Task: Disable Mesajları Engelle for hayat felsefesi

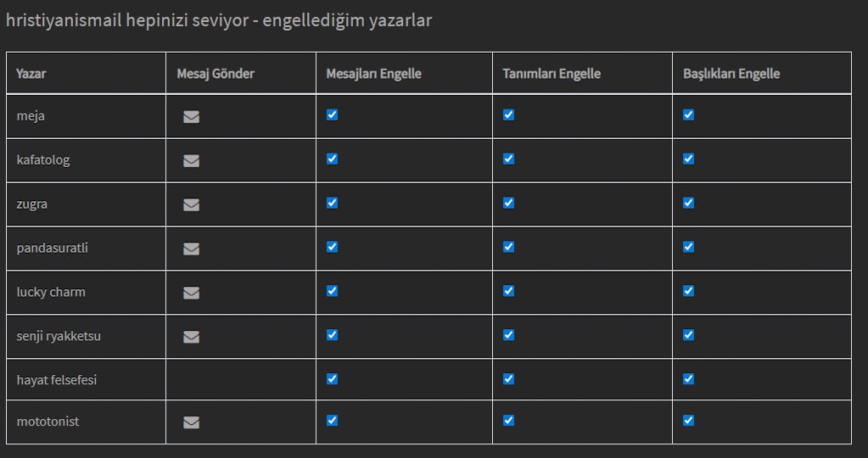Action: [332, 378]
